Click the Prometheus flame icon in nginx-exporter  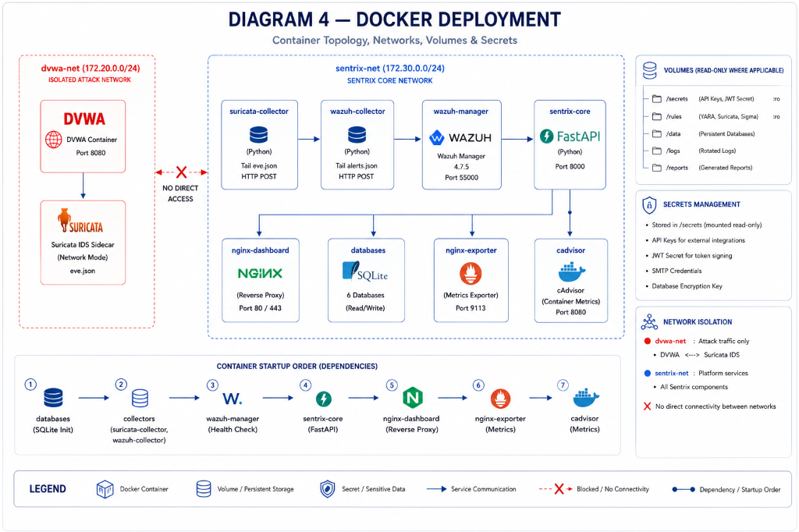(471, 274)
